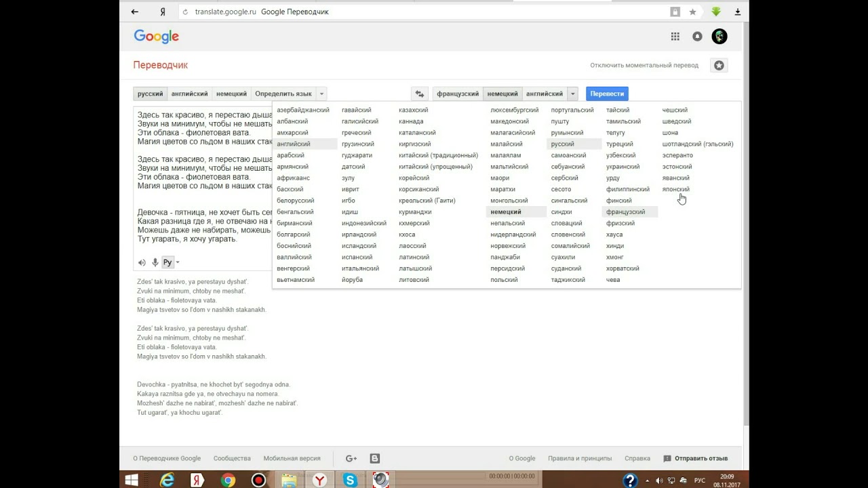
Task: Select target language английский tab
Action: (x=545, y=94)
